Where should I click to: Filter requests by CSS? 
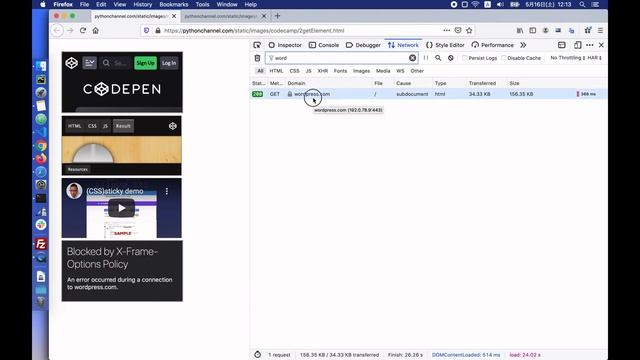click(x=294, y=71)
